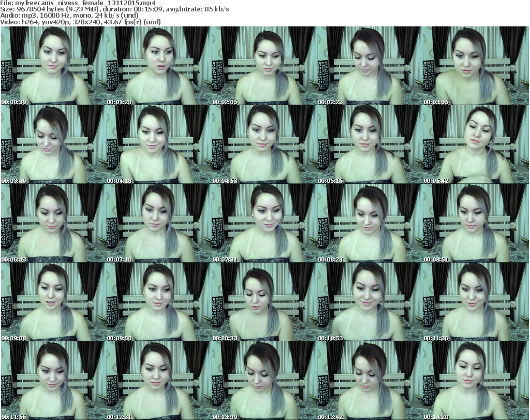Click the thumbnail stamped 00:10:53
The image size is (530, 420).
pyautogui.click(x=371, y=302)
